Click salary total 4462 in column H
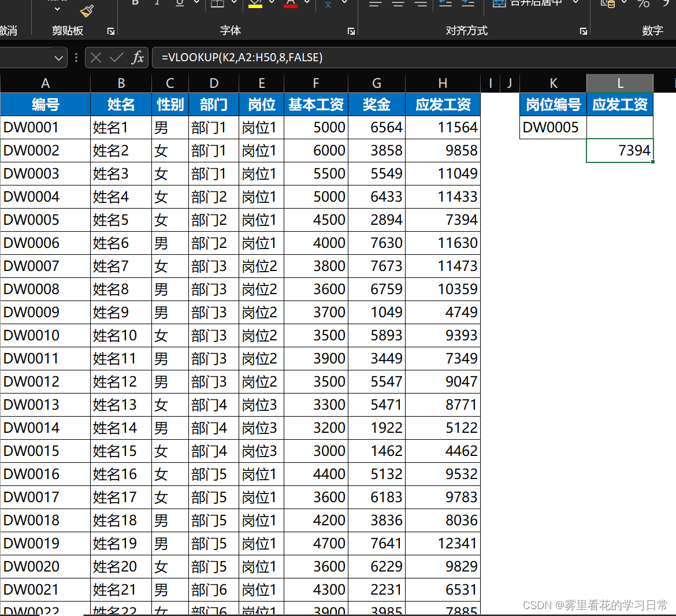Screen dimensions: 676x616 pyautogui.click(x=443, y=451)
